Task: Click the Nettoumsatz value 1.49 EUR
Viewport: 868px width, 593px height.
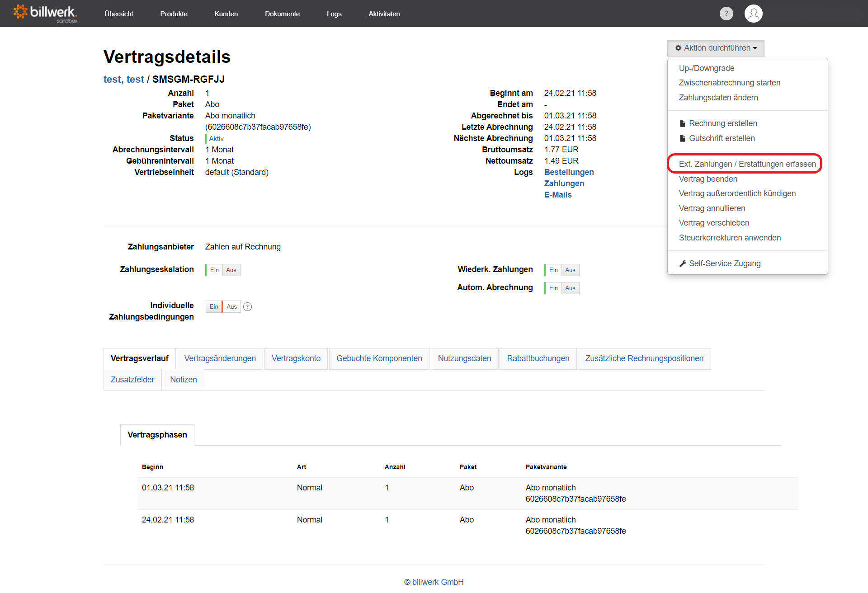Action: pyautogui.click(x=561, y=161)
